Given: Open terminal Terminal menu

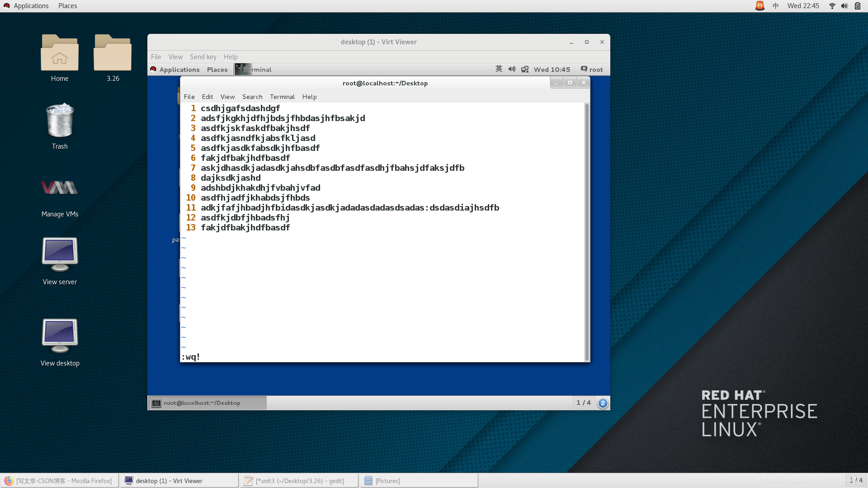Looking at the screenshot, I should point(282,97).
